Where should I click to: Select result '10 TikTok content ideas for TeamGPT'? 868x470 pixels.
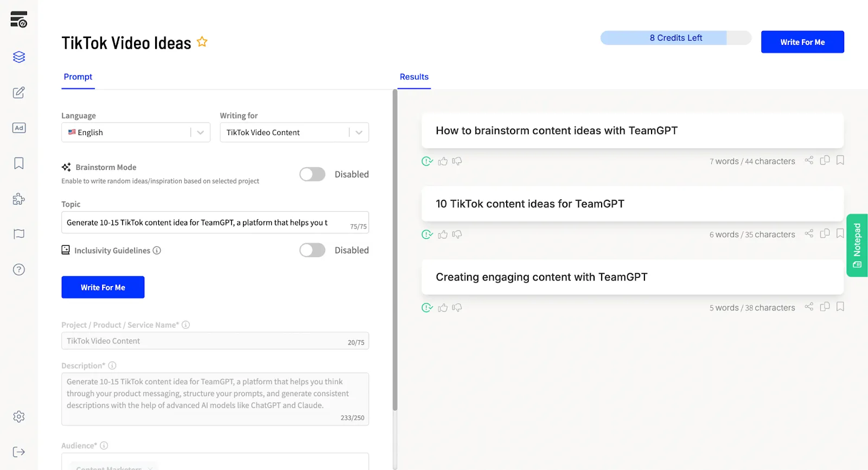(633, 204)
